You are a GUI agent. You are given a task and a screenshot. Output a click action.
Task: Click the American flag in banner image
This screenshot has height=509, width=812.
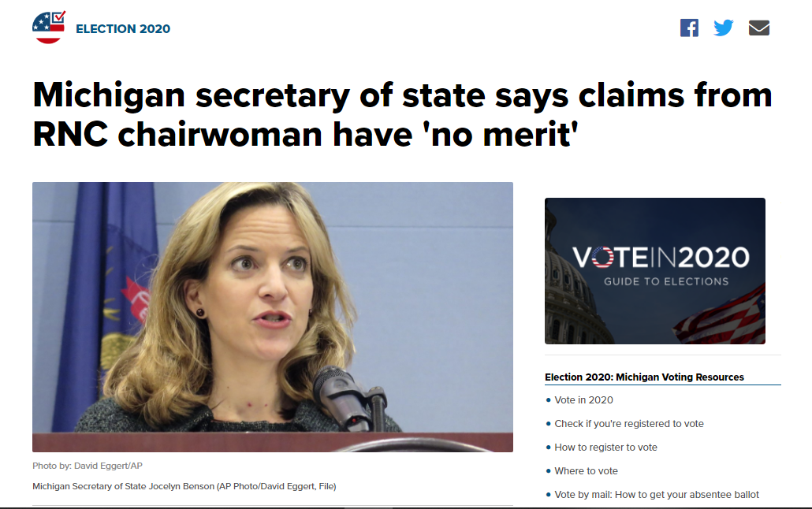coord(721,316)
